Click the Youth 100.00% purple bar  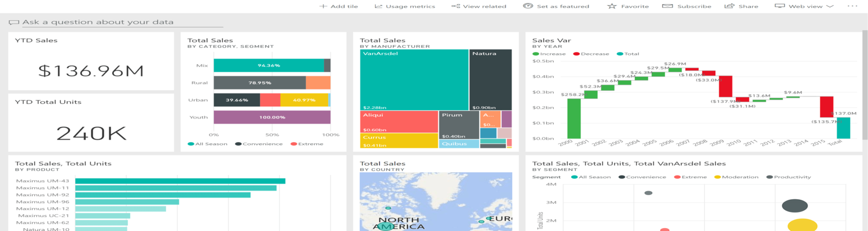[x=272, y=117]
